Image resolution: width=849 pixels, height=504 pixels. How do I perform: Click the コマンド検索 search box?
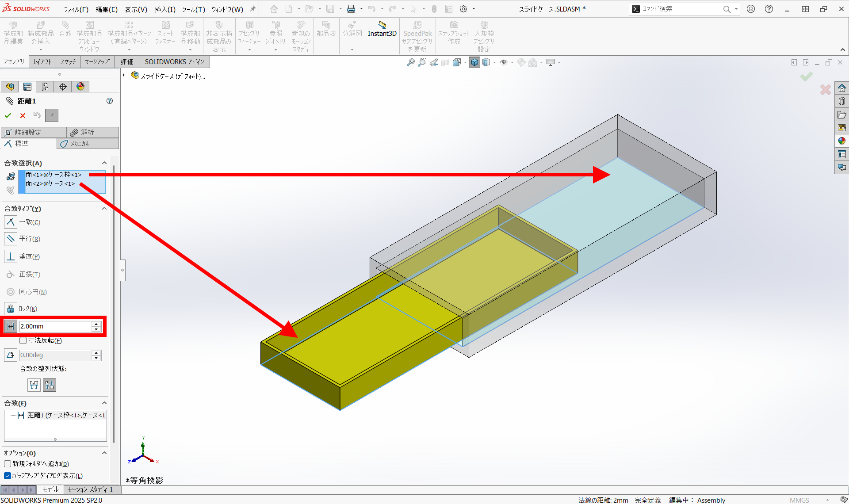tap(681, 9)
